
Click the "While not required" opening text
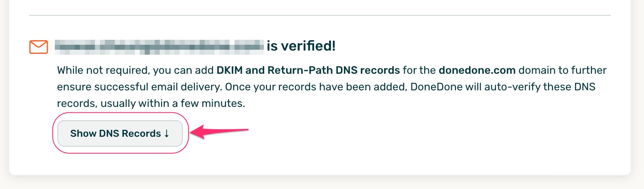tap(102, 70)
